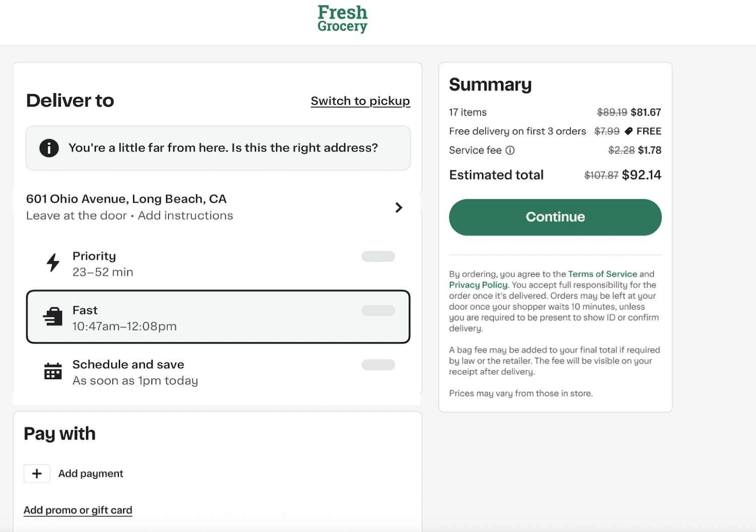Open Add instructions for delivery
The image size is (756, 532).
185,215
